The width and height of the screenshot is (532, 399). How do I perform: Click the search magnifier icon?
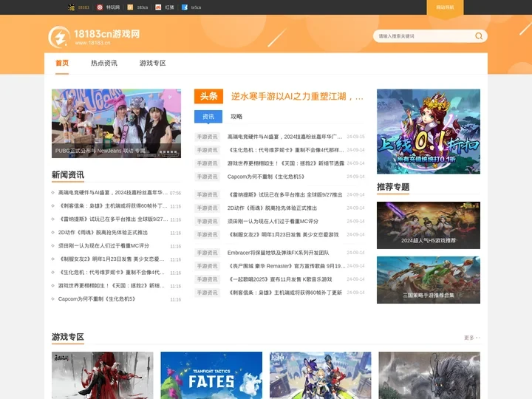pyautogui.click(x=479, y=36)
